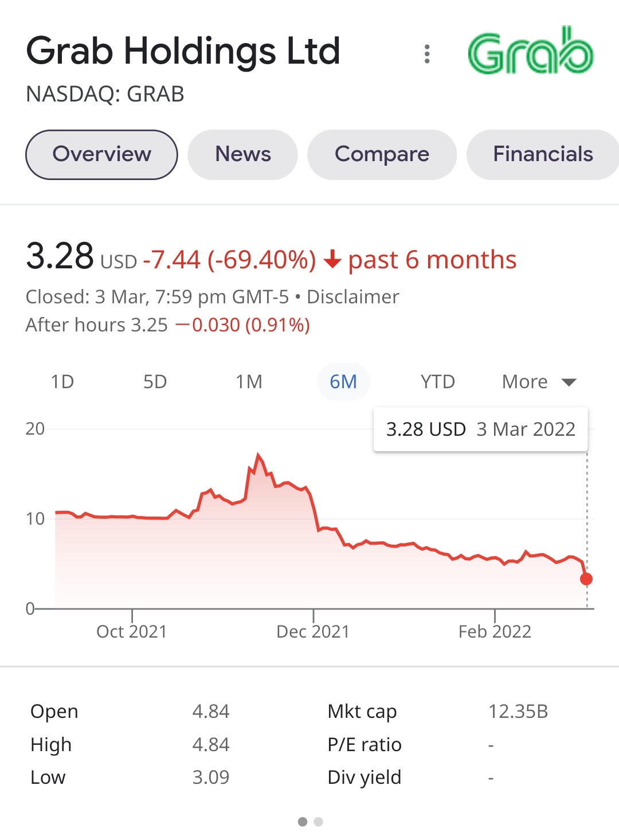Click the Dec 2021 chart axis label
Image resolution: width=619 pixels, height=840 pixels.
pos(313,631)
